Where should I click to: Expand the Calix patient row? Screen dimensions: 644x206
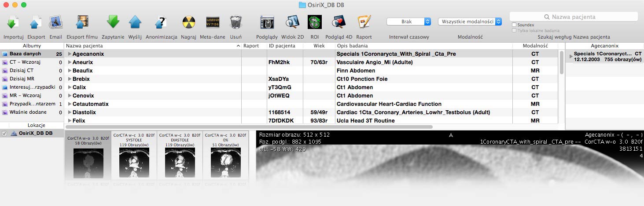coord(70,87)
